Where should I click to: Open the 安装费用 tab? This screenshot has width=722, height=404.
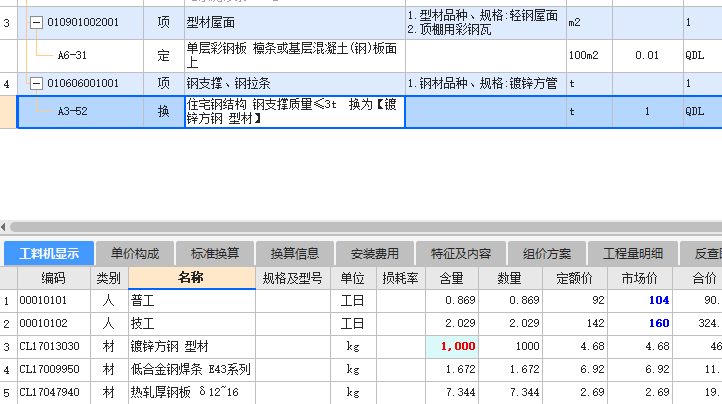point(375,253)
